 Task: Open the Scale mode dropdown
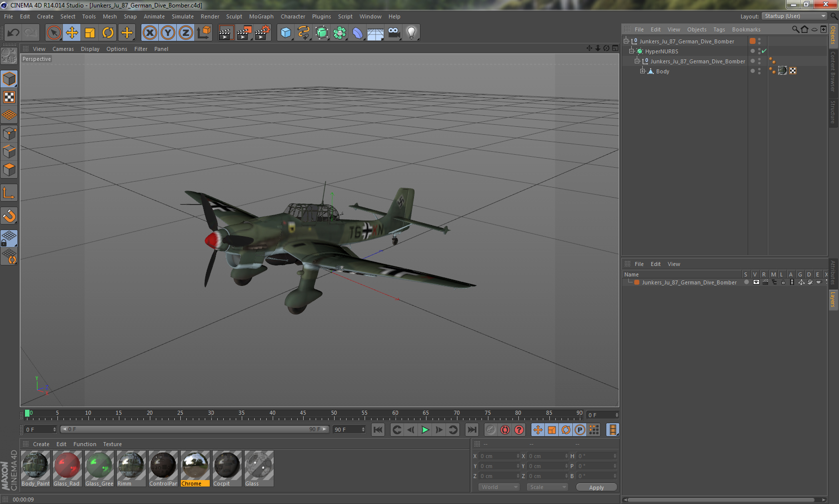[547, 487]
